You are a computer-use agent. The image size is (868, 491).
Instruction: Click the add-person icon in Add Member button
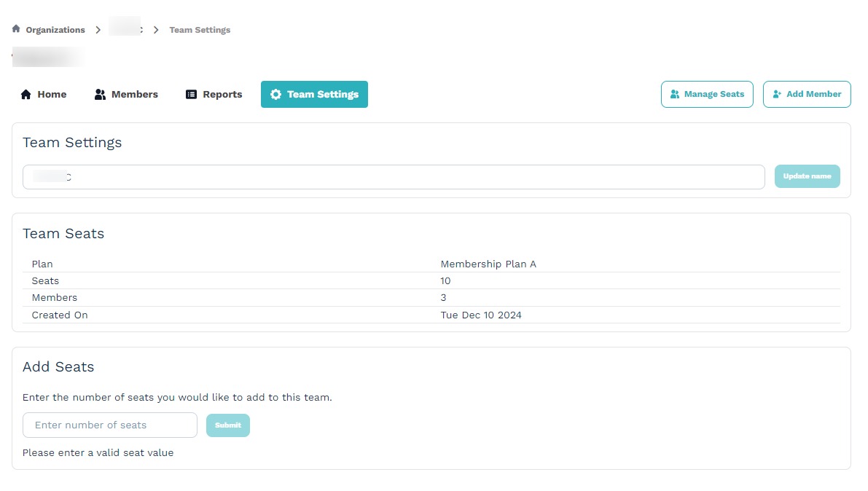(x=777, y=95)
